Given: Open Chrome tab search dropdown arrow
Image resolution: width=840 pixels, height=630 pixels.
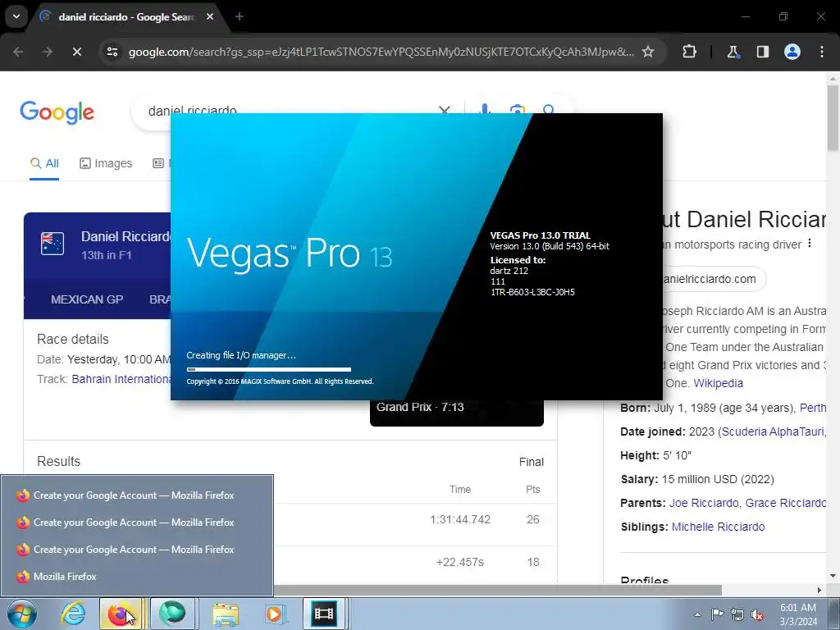Looking at the screenshot, I should point(16,16).
